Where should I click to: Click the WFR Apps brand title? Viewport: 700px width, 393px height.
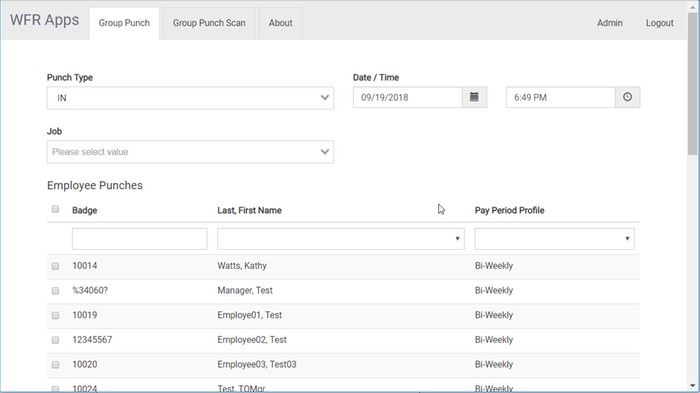pos(45,20)
